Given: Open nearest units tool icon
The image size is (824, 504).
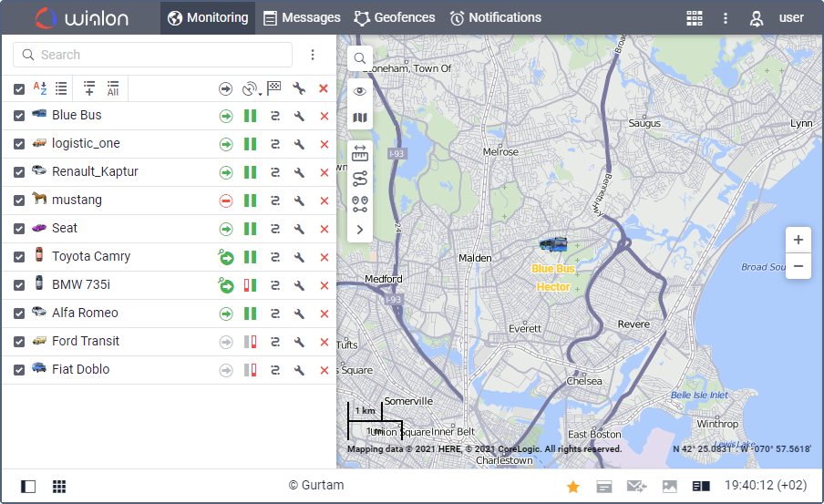Looking at the screenshot, I should point(360,204).
